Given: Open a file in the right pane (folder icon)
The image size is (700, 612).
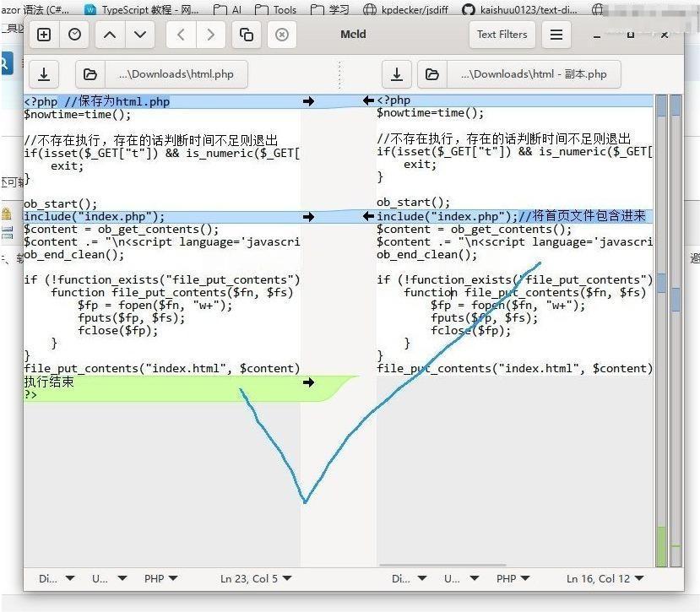Looking at the screenshot, I should [x=432, y=74].
